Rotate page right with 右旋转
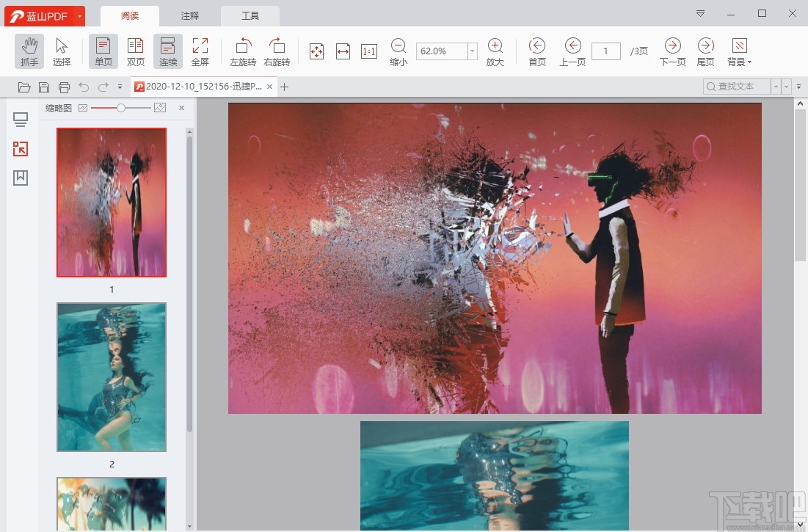Image resolution: width=808 pixels, height=532 pixels. 277,51
